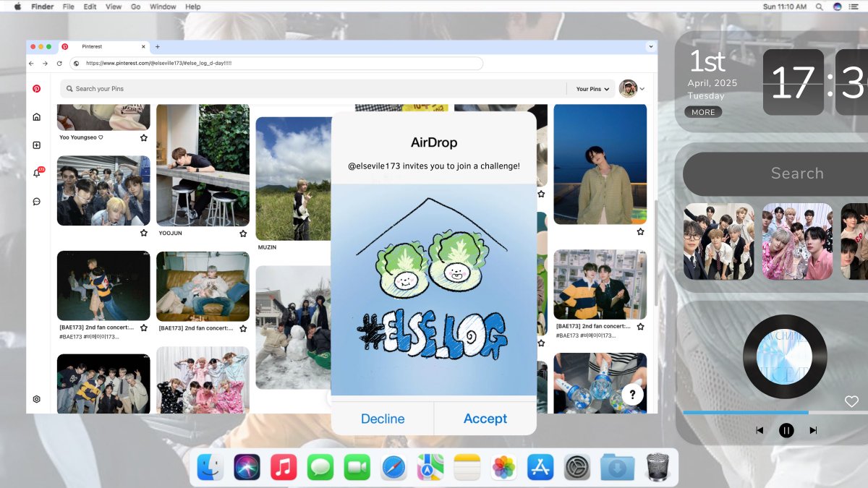Image resolution: width=868 pixels, height=488 pixels.
Task: Go to the previous track in widget
Action: click(759, 430)
